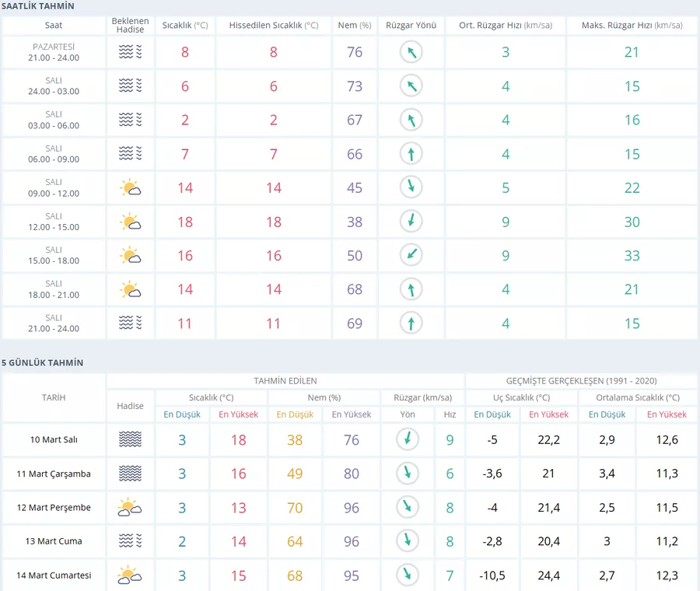The image size is (700, 591).
Task: Click the GEÇMİŞTE GERÇEKLEŞEN (1991 - 2020) header
Action: (x=581, y=381)
